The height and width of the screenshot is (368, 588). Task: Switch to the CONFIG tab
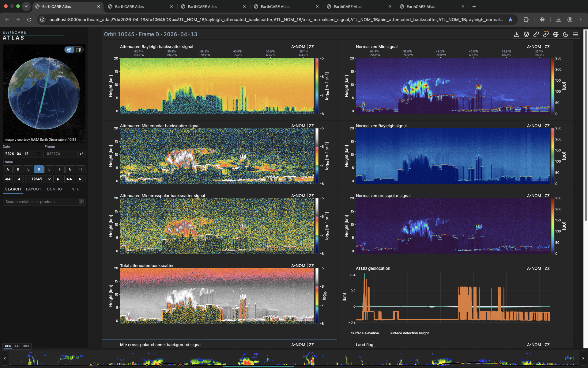(x=55, y=189)
